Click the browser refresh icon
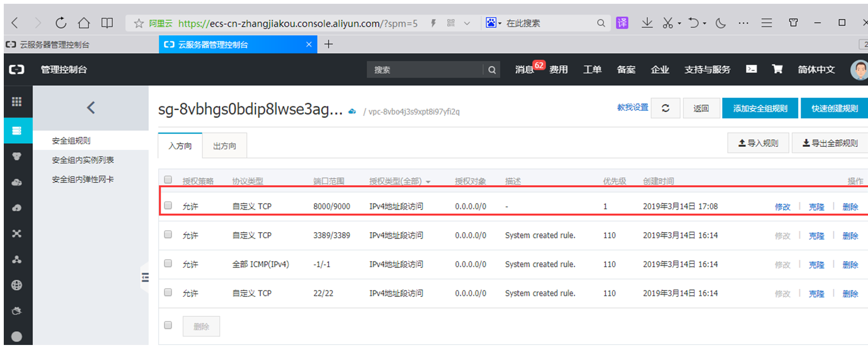 click(x=61, y=23)
